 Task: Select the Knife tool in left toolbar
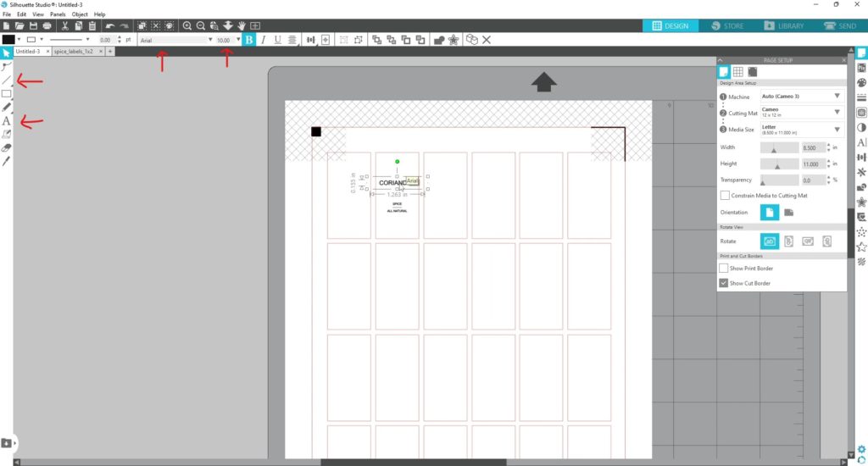6,161
